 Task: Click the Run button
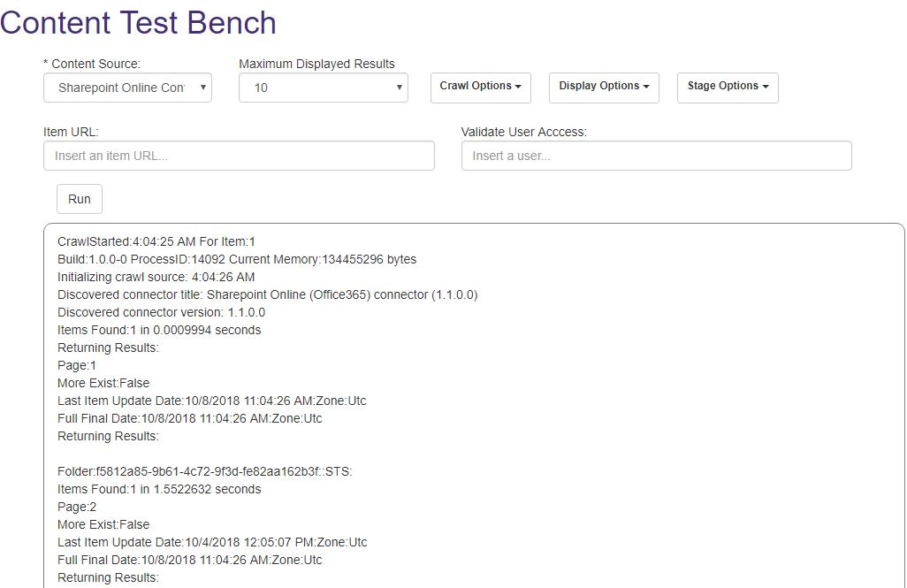click(80, 199)
